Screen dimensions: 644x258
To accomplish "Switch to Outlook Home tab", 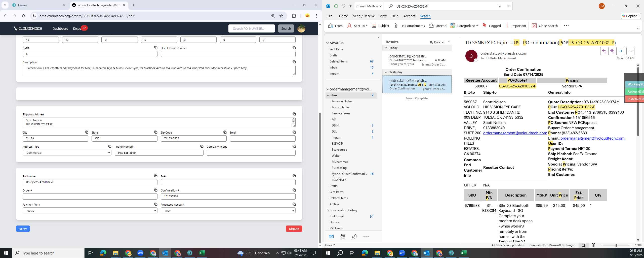I will 343,16.
